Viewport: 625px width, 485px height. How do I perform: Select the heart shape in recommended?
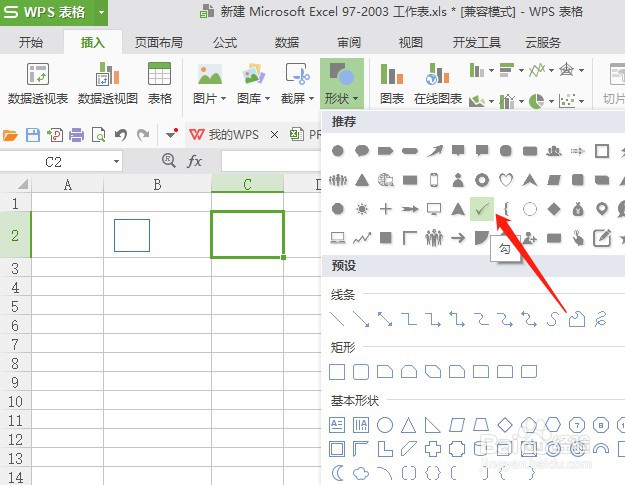click(x=506, y=180)
